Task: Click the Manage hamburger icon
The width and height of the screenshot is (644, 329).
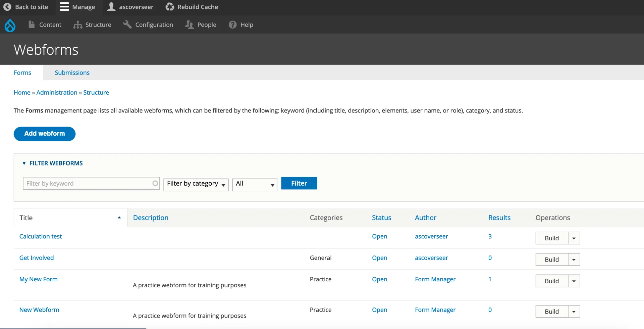Action: 64,7
